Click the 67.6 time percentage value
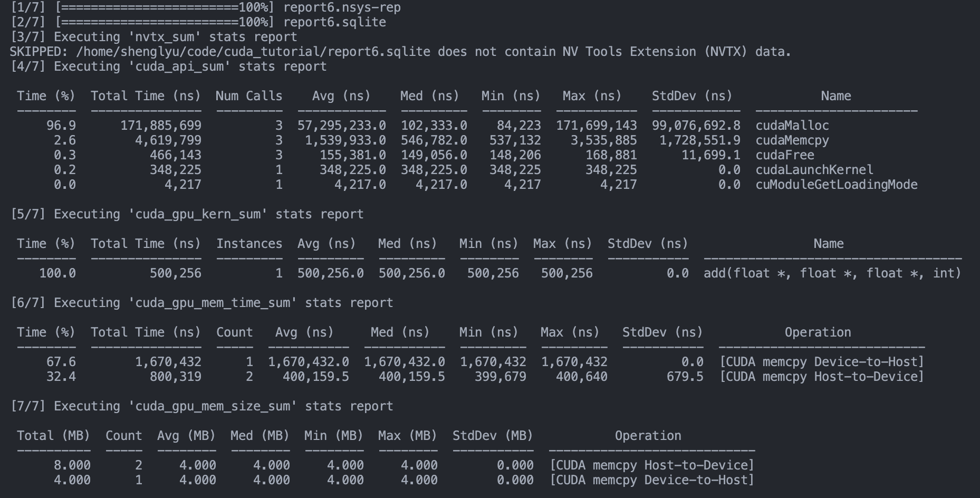Image resolution: width=980 pixels, height=498 pixels. [x=61, y=362]
